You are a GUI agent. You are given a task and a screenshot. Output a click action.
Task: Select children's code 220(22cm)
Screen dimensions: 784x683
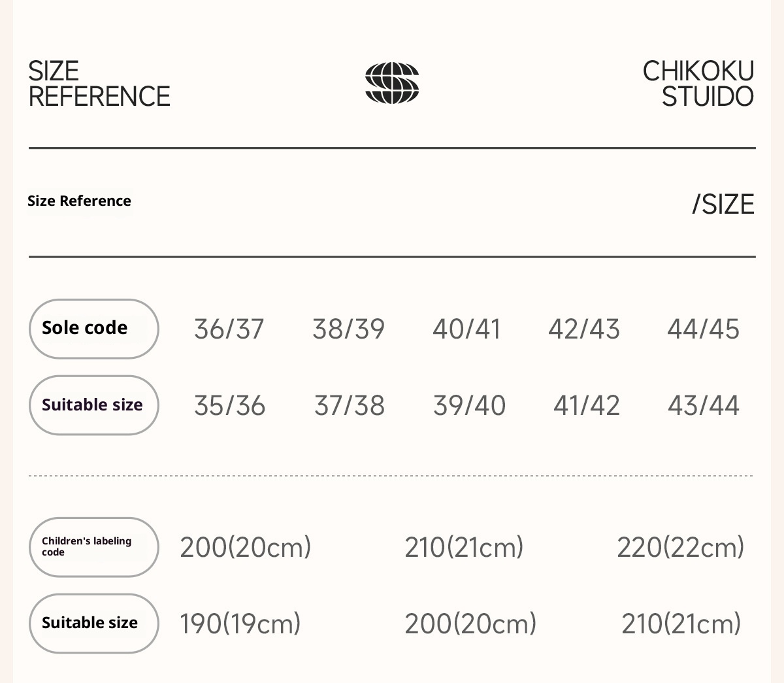point(680,547)
